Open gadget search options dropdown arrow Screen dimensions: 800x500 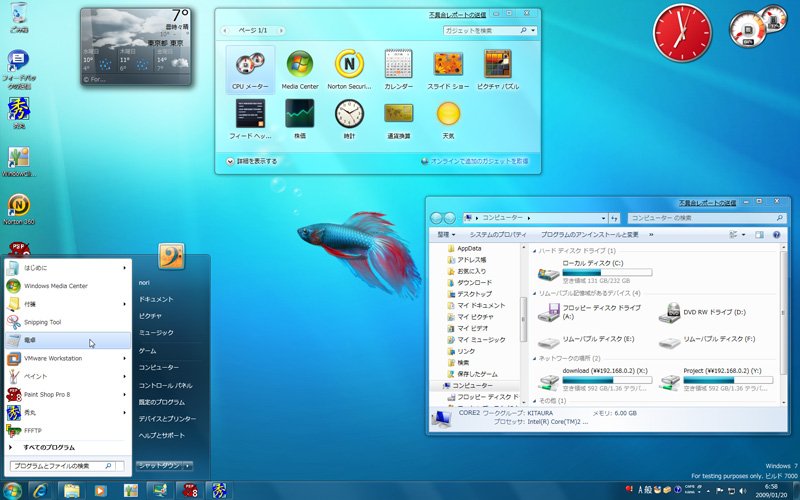click(x=534, y=31)
